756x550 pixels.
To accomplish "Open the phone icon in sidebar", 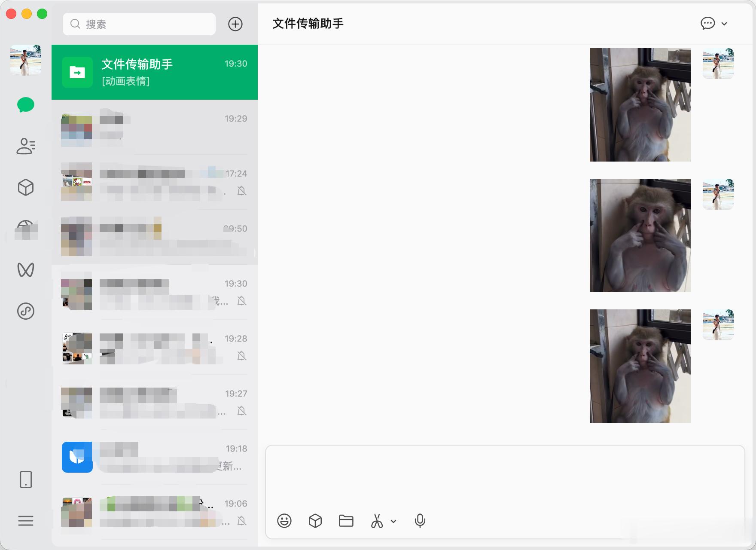I will tap(26, 480).
